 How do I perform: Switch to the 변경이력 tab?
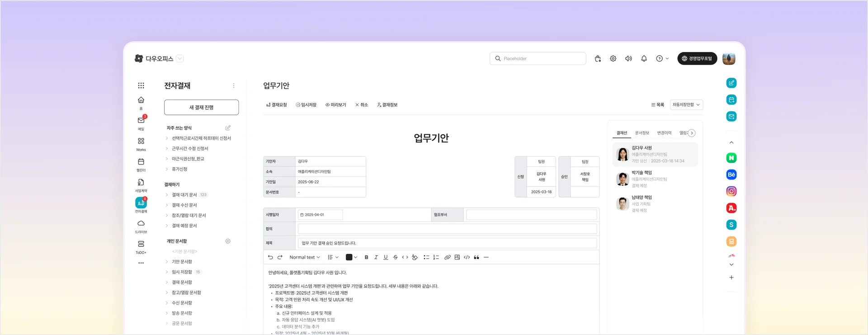click(x=664, y=133)
